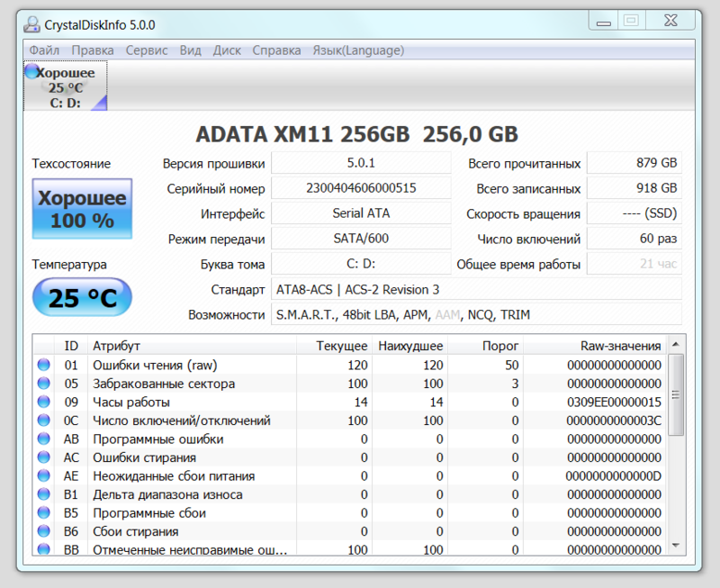Open the Вид menu
The height and width of the screenshot is (588, 720).
[x=190, y=50]
